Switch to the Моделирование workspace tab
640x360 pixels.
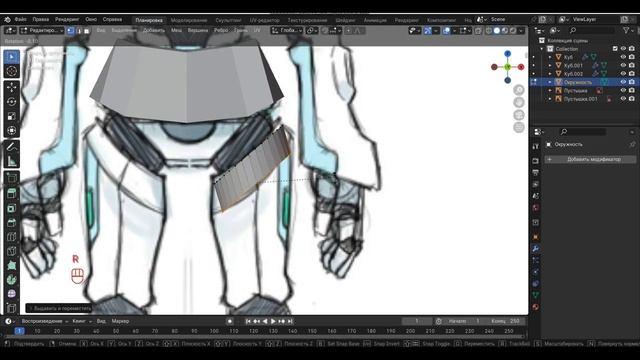(x=189, y=20)
